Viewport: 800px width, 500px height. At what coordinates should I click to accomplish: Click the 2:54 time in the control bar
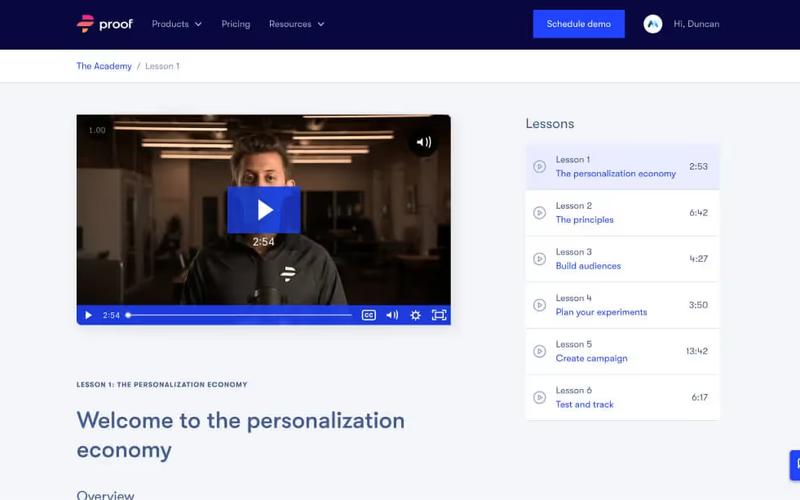click(111, 315)
